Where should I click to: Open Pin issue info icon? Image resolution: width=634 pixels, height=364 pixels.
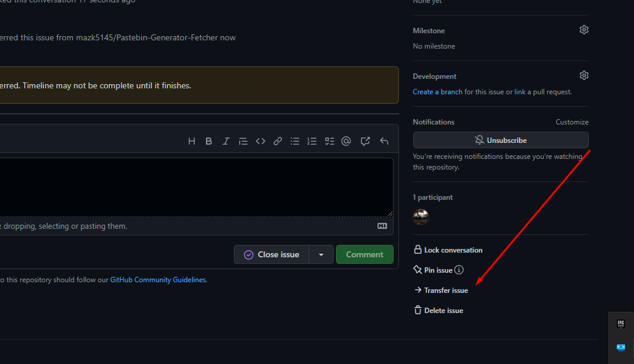(x=459, y=270)
